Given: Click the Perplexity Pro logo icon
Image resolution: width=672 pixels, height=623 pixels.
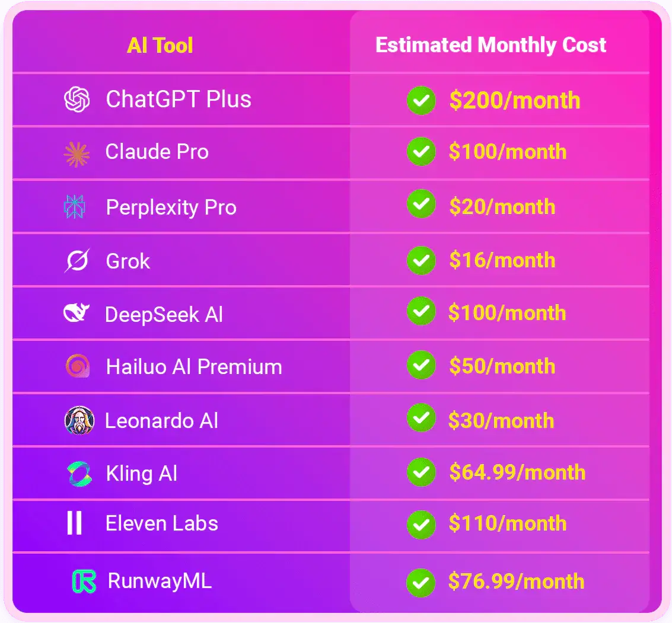Looking at the screenshot, I should coord(75,207).
